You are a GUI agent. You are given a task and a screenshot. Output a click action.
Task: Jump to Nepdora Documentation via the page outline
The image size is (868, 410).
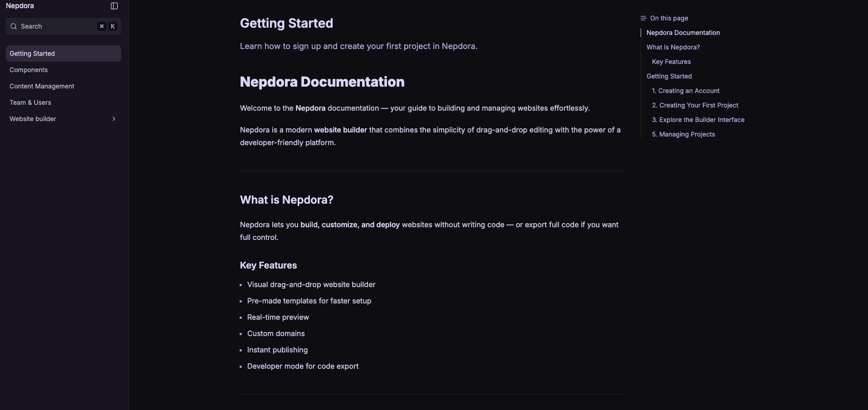coord(683,33)
